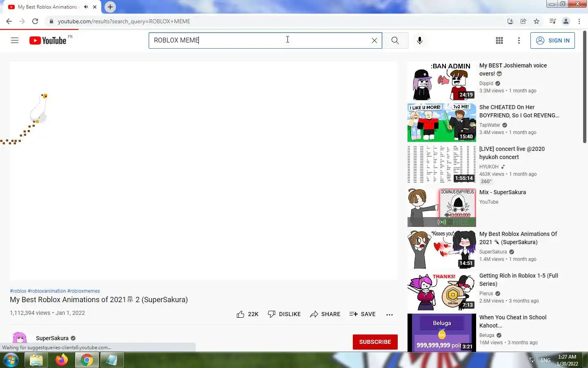Switch to Chrome in the taskbar
588x368 pixels.
[x=87, y=360]
